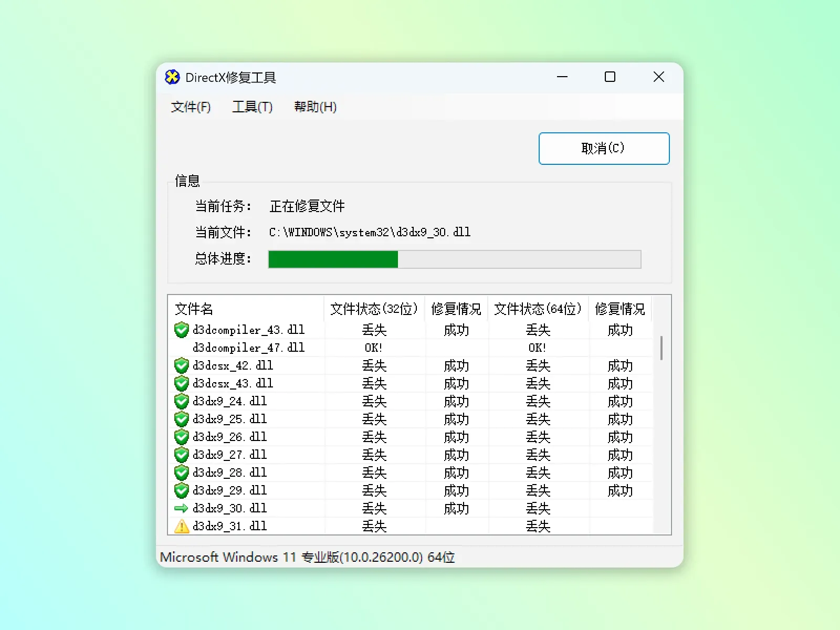Image resolution: width=840 pixels, height=630 pixels.
Task: Maximize the DirectX修复工具 window
Action: (x=610, y=77)
